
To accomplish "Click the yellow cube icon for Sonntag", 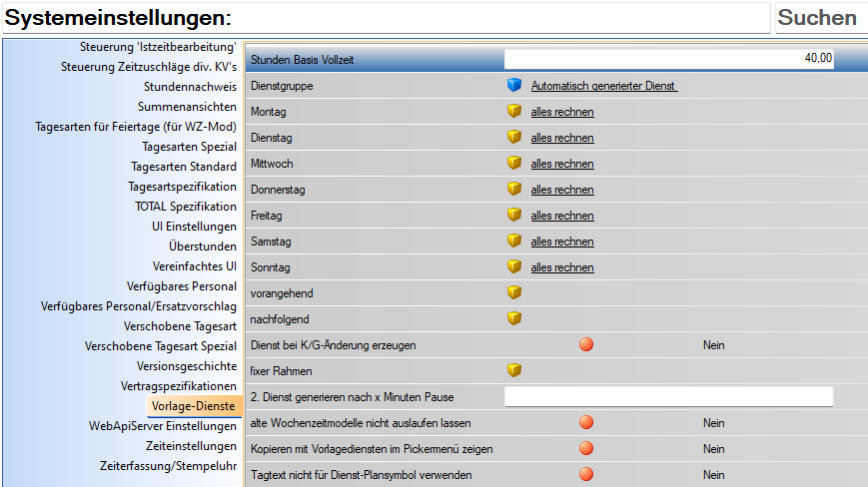I will [514, 267].
